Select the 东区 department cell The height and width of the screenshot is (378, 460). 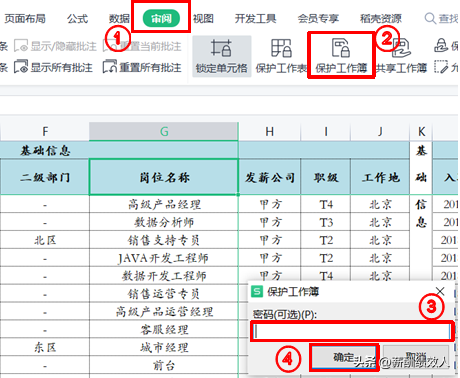[x=45, y=348]
